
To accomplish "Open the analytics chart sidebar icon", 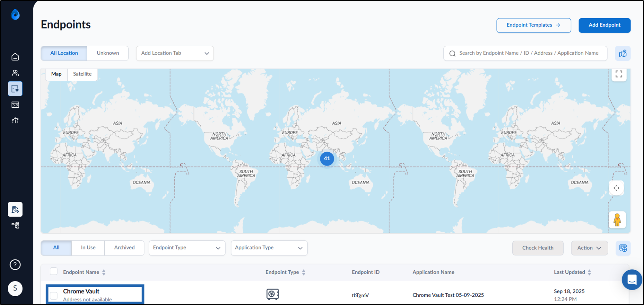I will [15, 120].
